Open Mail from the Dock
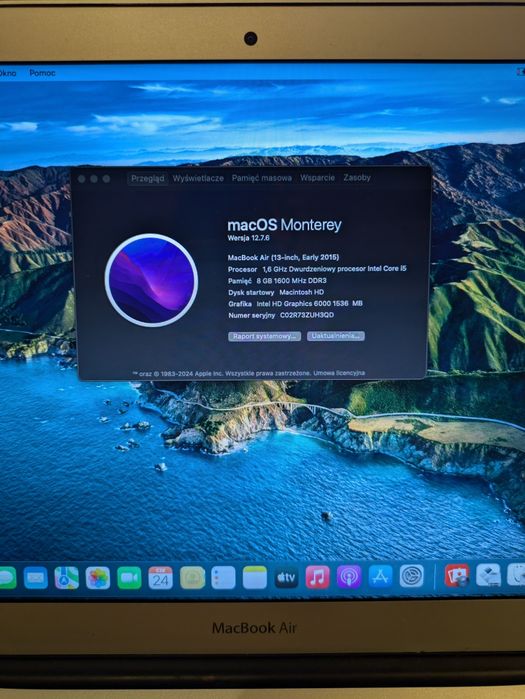Viewport: 525px width, 699px height. click(x=35, y=578)
